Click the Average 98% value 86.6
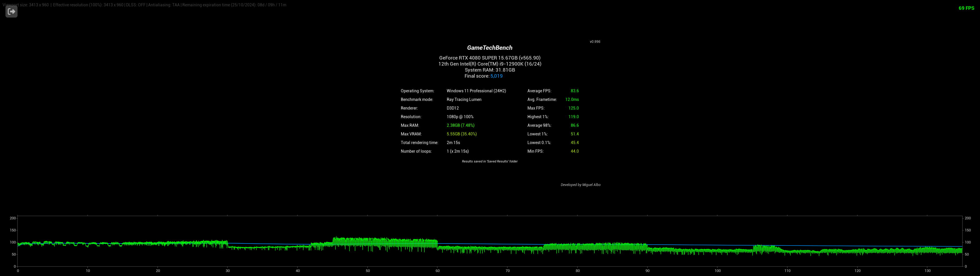The width and height of the screenshot is (980, 276). [575, 125]
